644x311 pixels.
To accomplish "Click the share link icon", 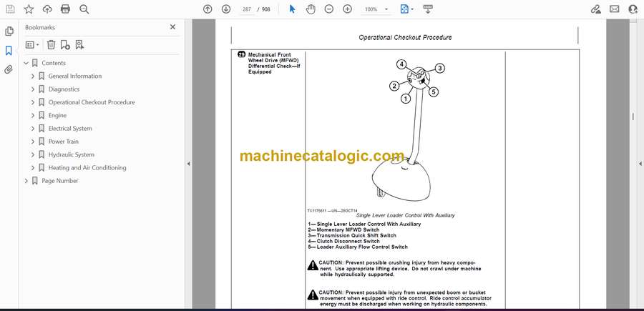I will click(595, 9).
